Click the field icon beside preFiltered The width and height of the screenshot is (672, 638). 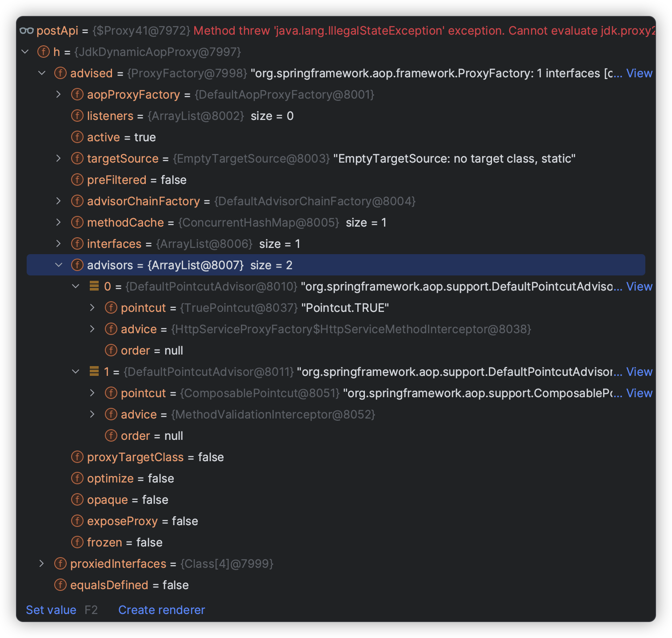pyautogui.click(x=77, y=180)
